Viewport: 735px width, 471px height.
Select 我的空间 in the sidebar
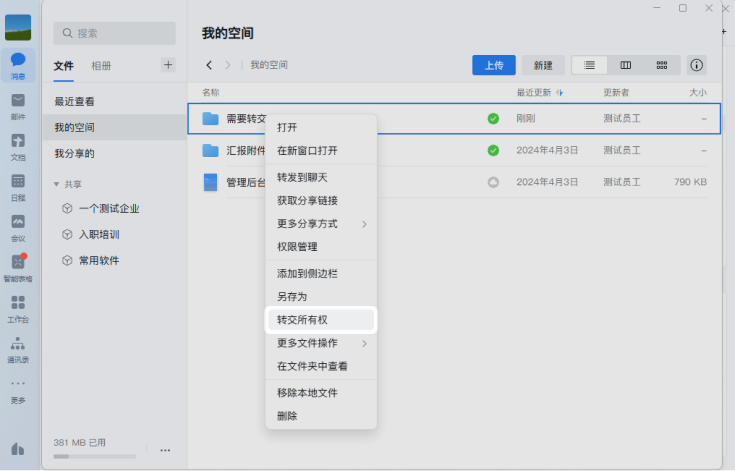[x=115, y=127]
